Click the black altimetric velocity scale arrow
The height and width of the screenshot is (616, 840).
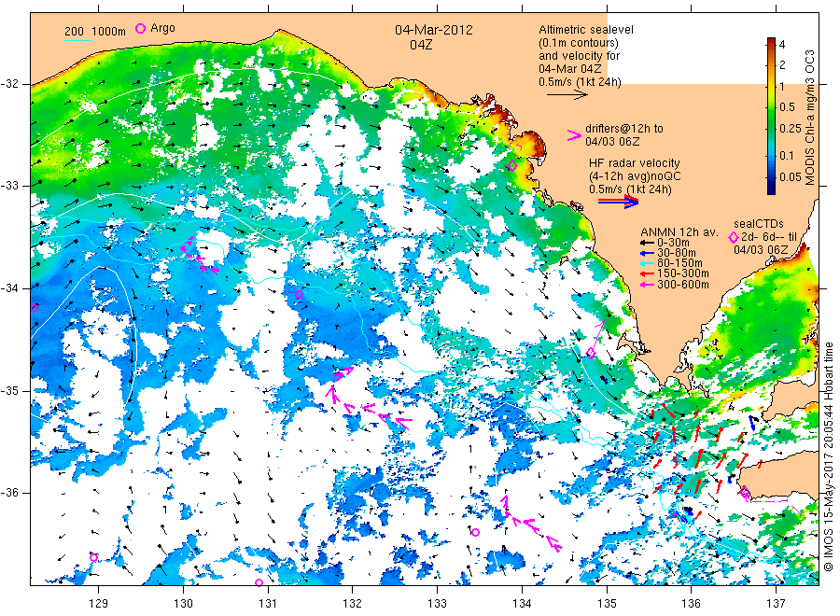(567, 95)
